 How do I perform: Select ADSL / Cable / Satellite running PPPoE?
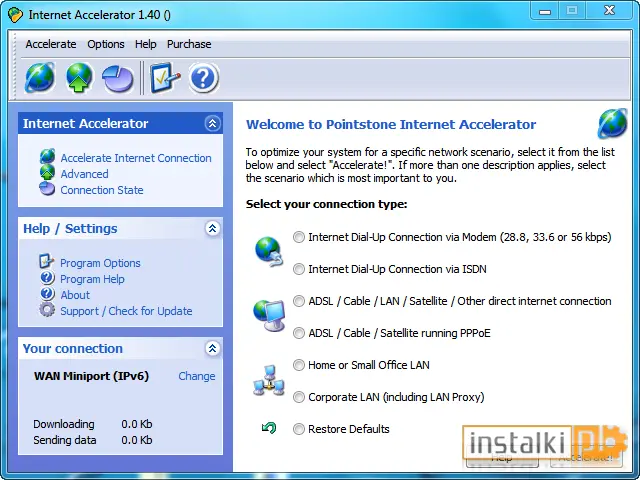coord(299,333)
